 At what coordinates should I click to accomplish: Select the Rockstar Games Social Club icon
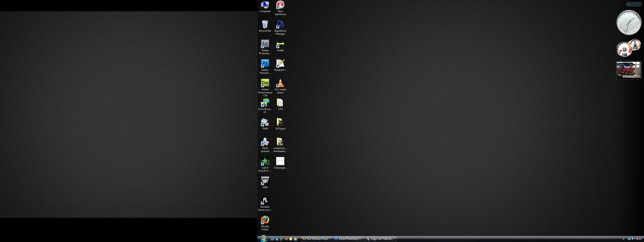(x=265, y=201)
